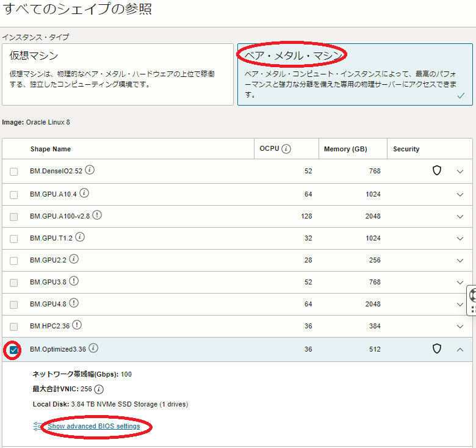
Task: Click shield icon in BM.Optimized3.36 row
Action: [x=437, y=349]
